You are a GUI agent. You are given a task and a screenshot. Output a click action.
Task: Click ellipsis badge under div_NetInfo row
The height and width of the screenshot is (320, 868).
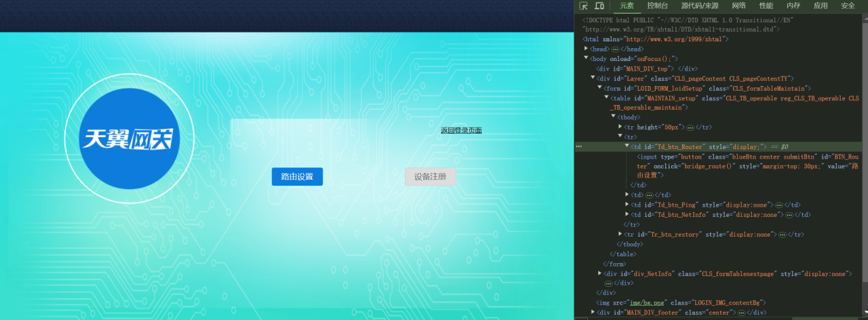pyautogui.click(x=608, y=283)
